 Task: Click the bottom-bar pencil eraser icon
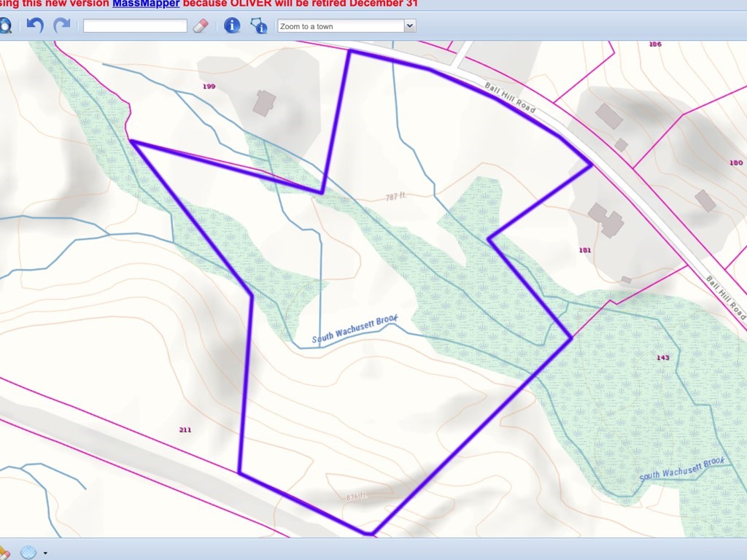(4, 553)
